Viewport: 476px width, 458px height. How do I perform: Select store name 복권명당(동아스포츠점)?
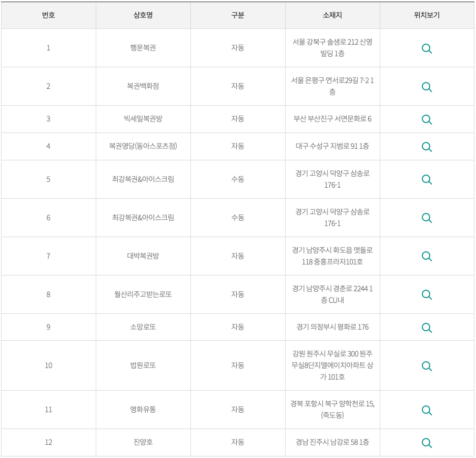click(x=143, y=146)
